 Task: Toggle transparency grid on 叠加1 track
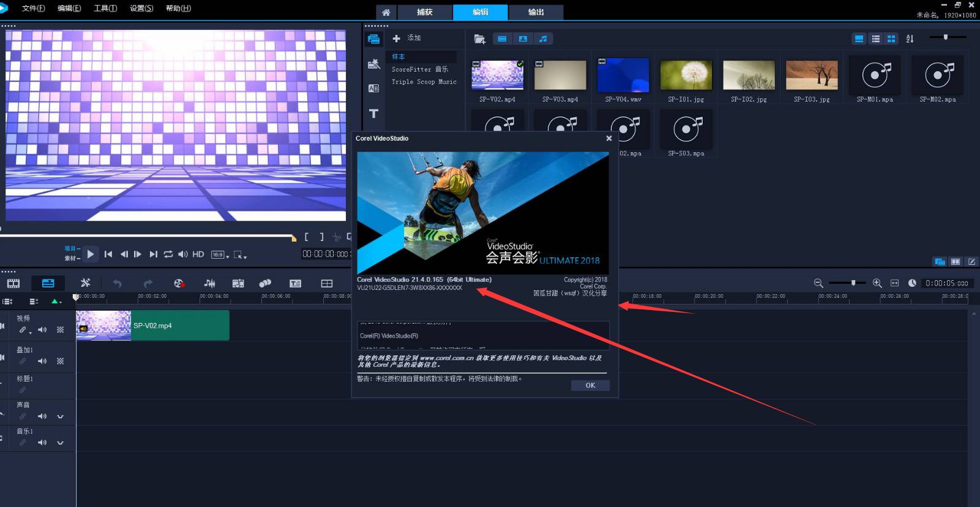pos(60,361)
